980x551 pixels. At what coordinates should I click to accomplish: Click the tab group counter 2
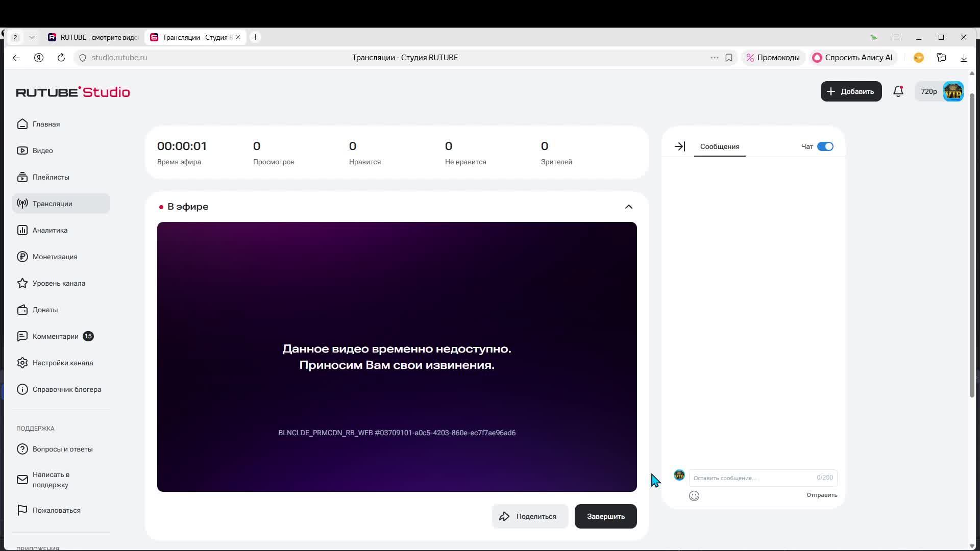[15, 37]
